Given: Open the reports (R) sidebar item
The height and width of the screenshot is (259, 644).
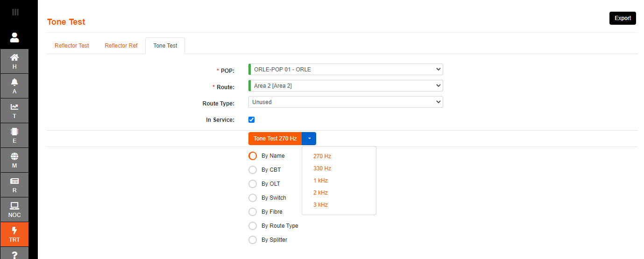Looking at the screenshot, I should (x=14, y=185).
